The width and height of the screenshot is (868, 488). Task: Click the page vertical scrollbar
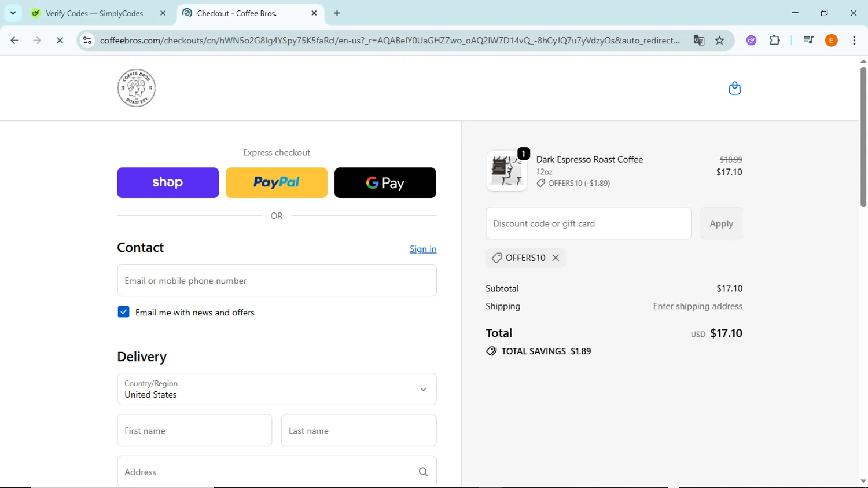[863, 136]
